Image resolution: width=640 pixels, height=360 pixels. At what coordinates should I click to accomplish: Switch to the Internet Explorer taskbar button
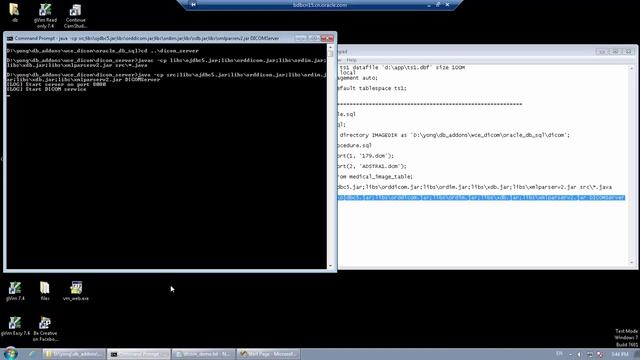[x=268, y=354]
